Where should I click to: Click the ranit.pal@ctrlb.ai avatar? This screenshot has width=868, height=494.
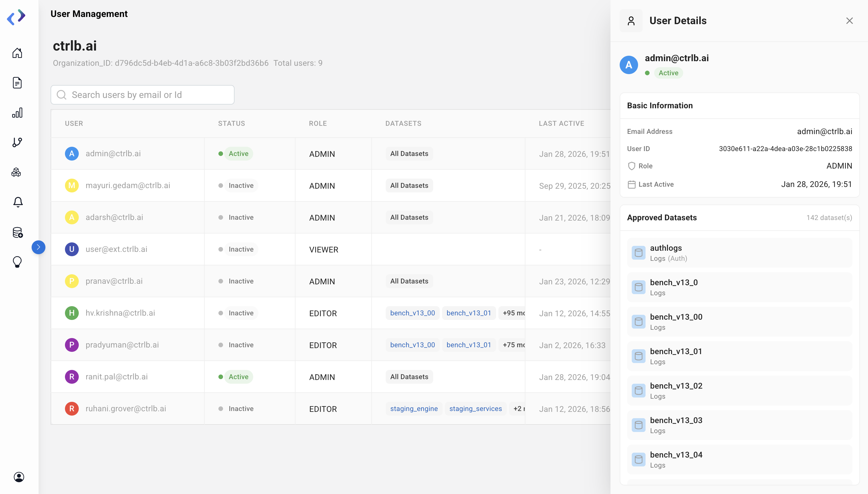(x=72, y=377)
